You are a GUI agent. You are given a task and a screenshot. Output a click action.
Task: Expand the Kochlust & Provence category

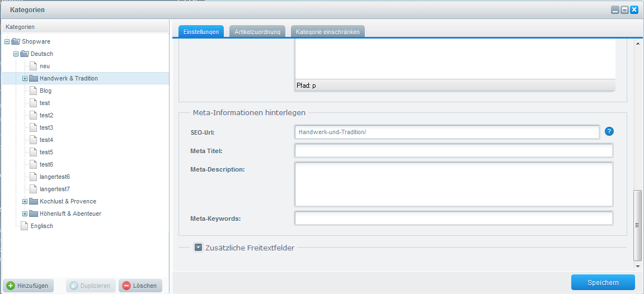click(x=25, y=201)
